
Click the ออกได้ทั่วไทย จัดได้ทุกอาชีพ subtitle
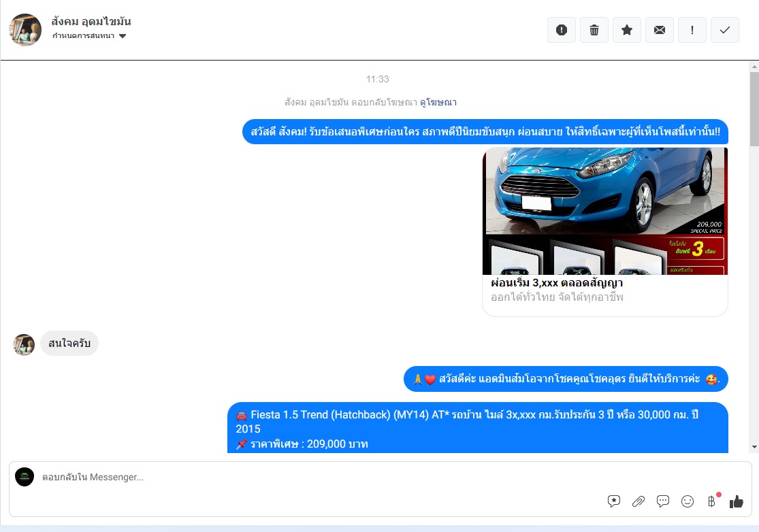tap(557, 297)
